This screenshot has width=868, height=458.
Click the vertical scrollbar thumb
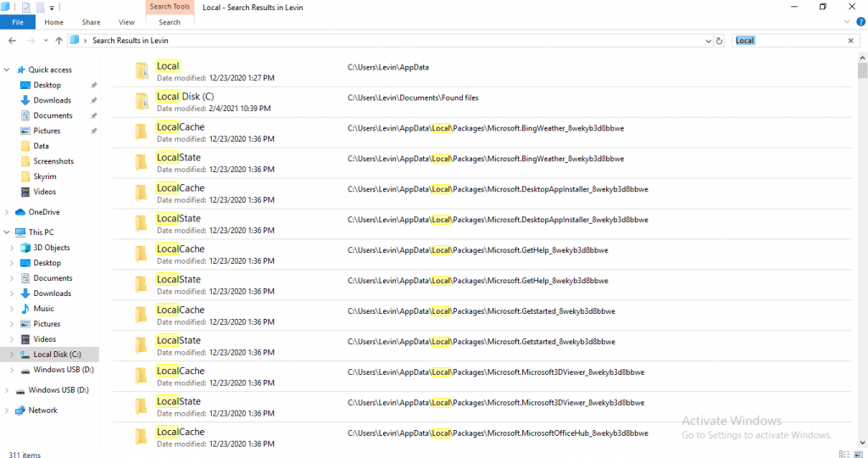coord(862,71)
